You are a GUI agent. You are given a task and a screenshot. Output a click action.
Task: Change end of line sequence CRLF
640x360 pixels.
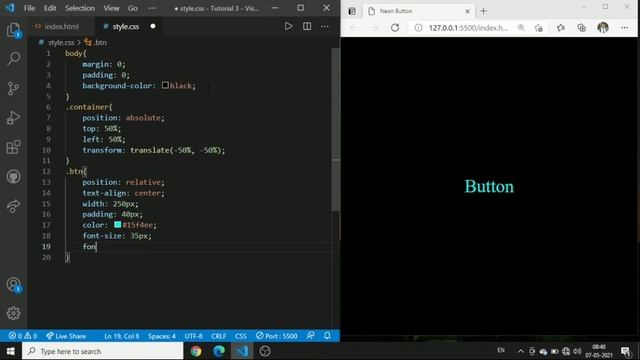coord(219,336)
